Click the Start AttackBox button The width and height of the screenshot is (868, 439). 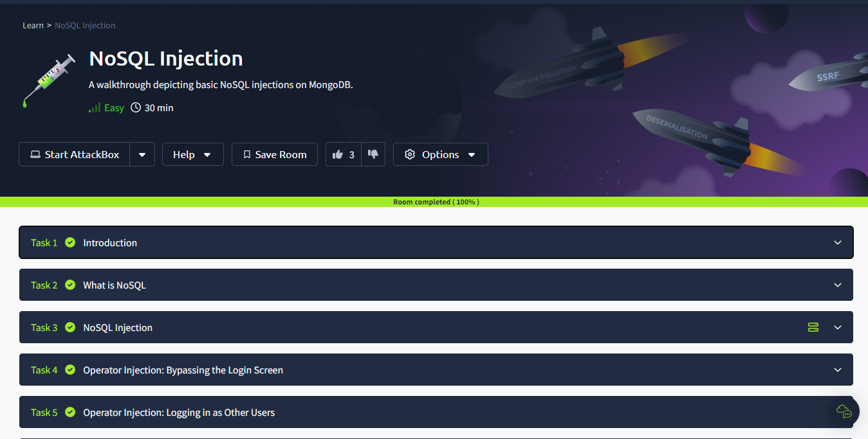click(74, 154)
